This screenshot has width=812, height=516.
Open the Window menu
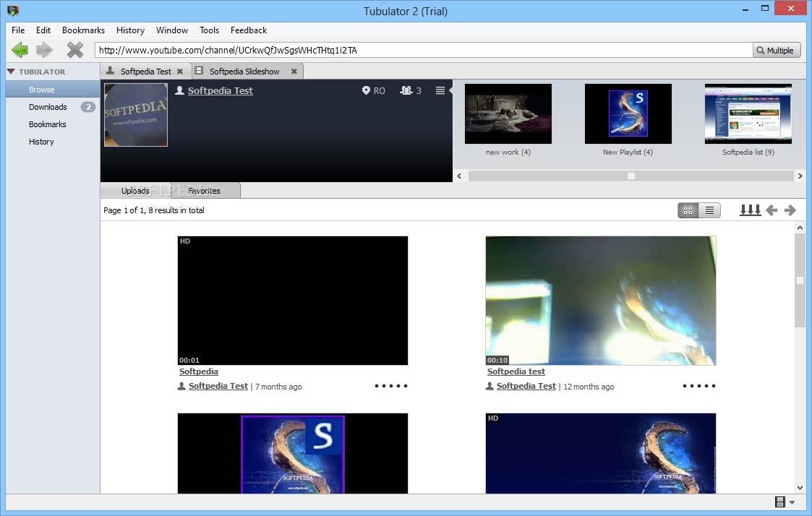(172, 30)
